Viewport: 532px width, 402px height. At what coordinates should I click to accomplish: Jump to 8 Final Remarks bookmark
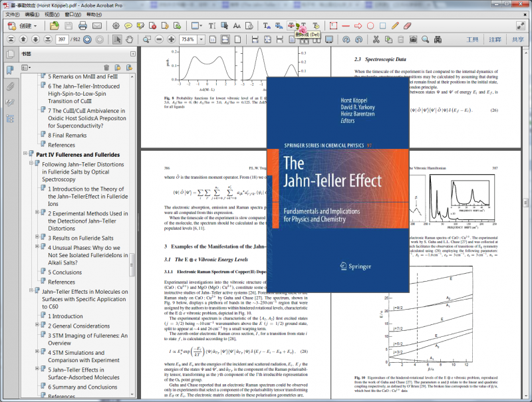[x=67, y=136]
